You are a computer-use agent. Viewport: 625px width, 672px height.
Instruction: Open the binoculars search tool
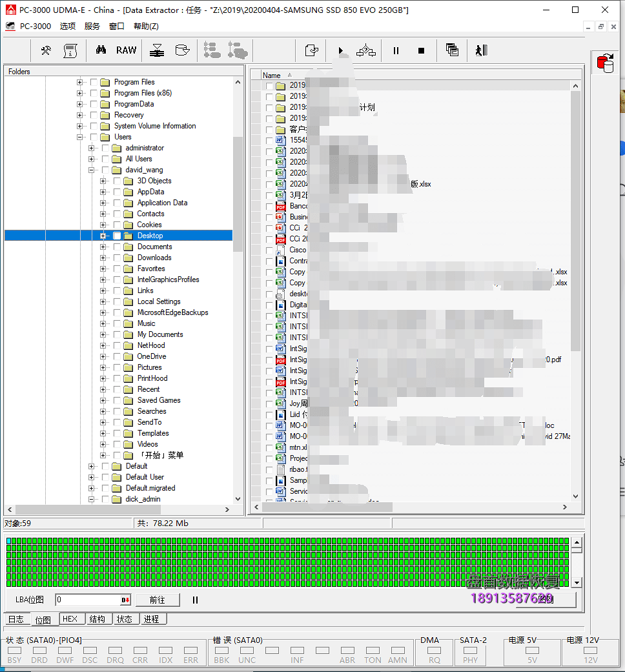tap(101, 50)
